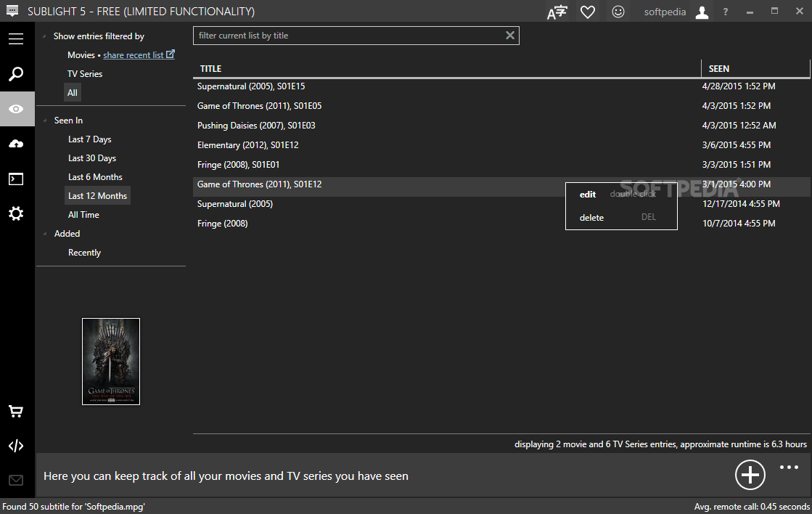
Task: Click status 'Found 50 subtitle for Softpedia.mpg'
Action: click(x=73, y=507)
